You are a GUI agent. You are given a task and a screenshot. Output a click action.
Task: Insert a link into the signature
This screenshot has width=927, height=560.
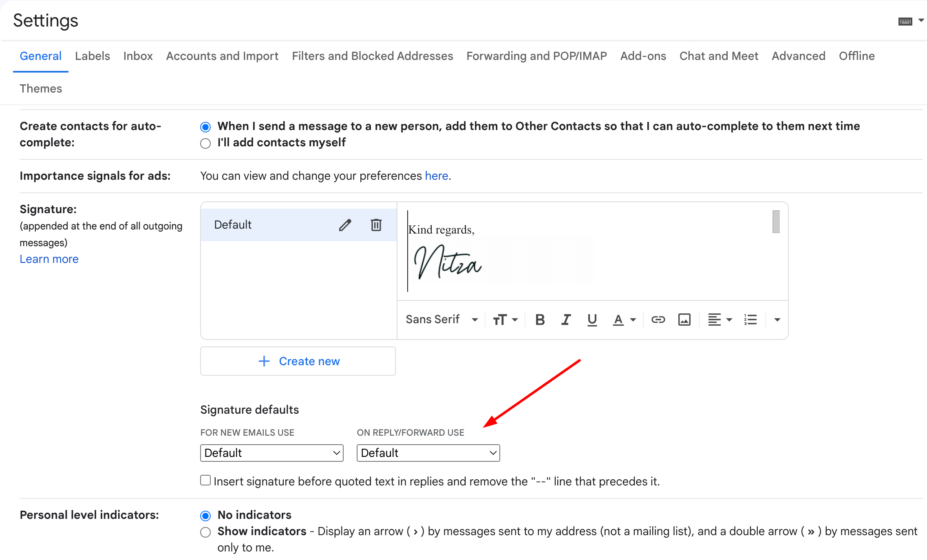tap(658, 320)
